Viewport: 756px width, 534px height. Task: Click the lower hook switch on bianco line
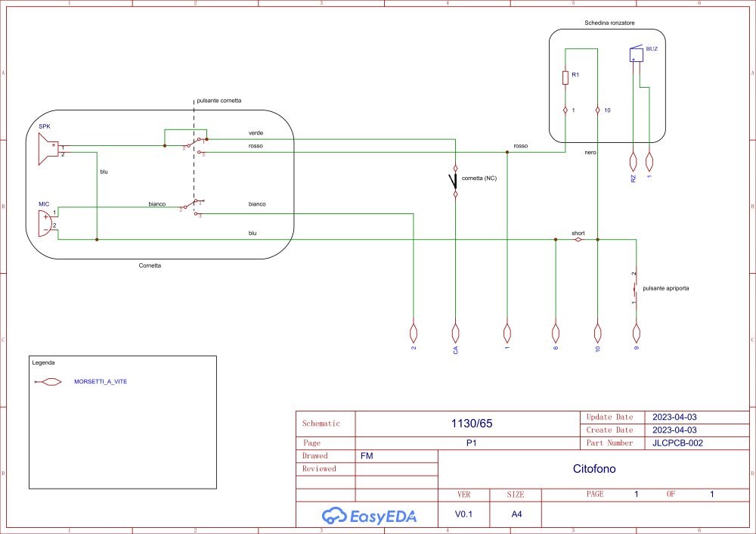[x=192, y=207]
